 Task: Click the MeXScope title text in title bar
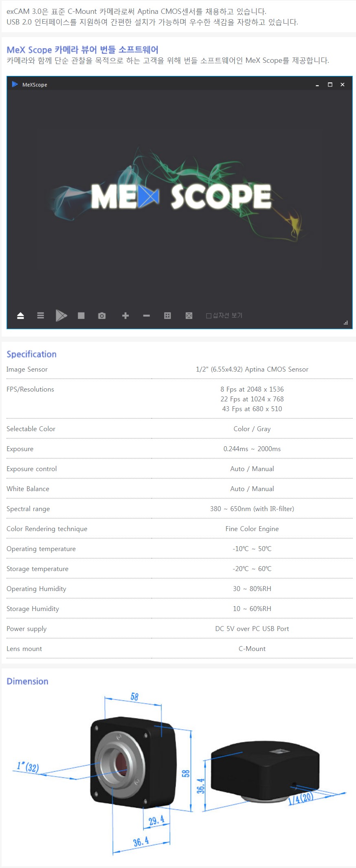click(x=35, y=85)
